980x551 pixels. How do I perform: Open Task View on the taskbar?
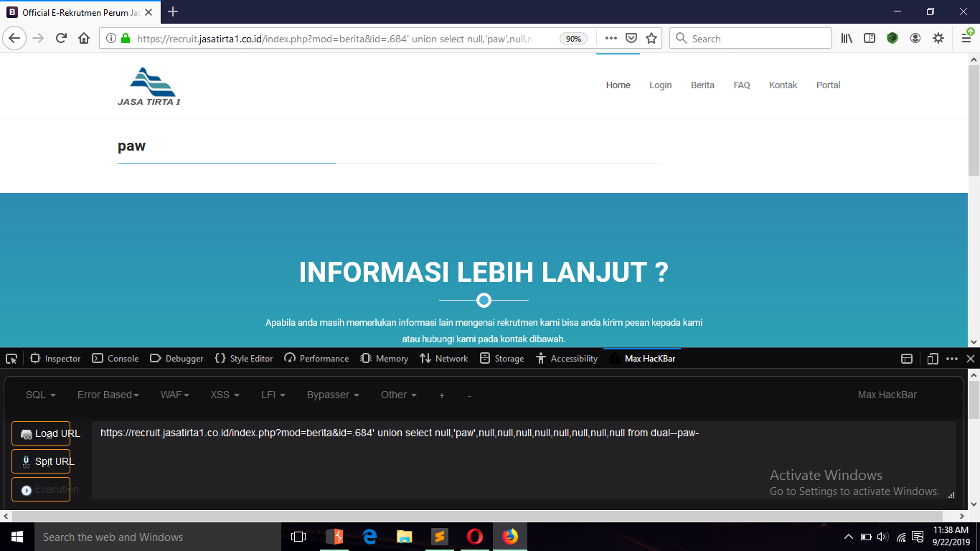pyautogui.click(x=298, y=537)
